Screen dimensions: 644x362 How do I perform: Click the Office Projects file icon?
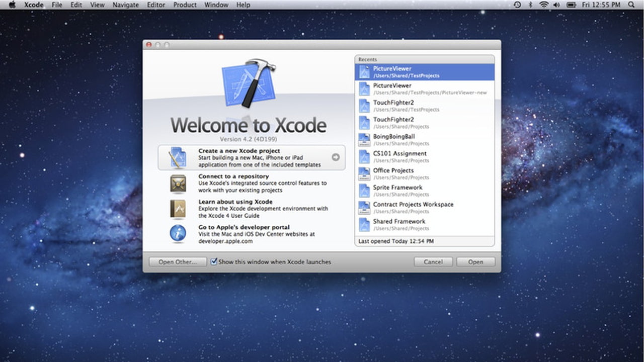[364, 174]
